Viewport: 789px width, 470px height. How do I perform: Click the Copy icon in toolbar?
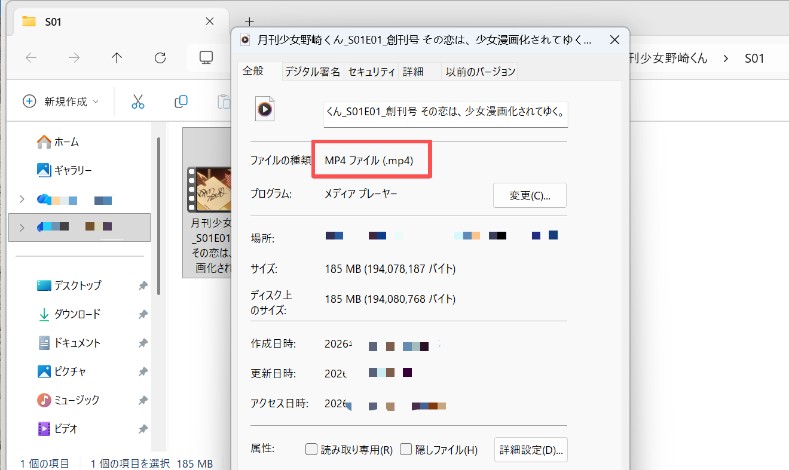click(181, 102)
